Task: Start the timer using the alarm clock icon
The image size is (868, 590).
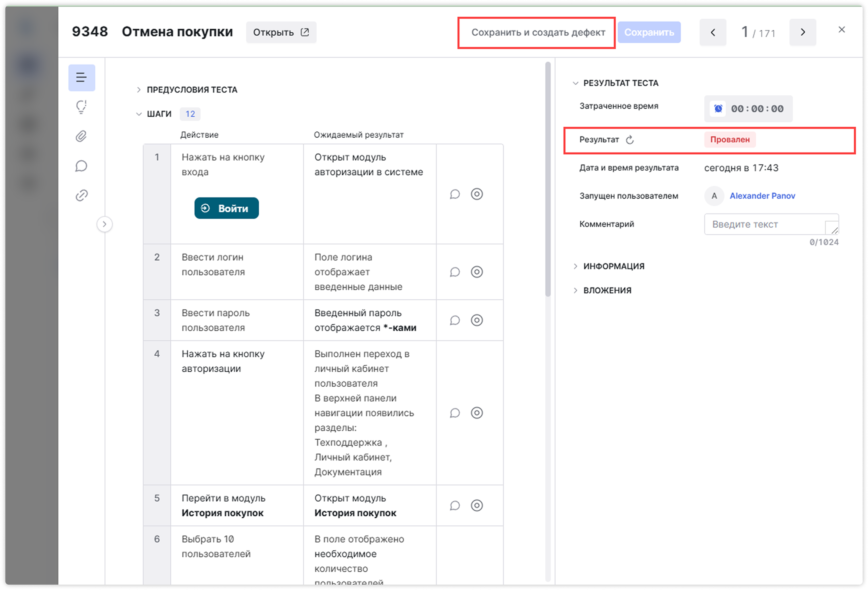Action: (718, 109)
